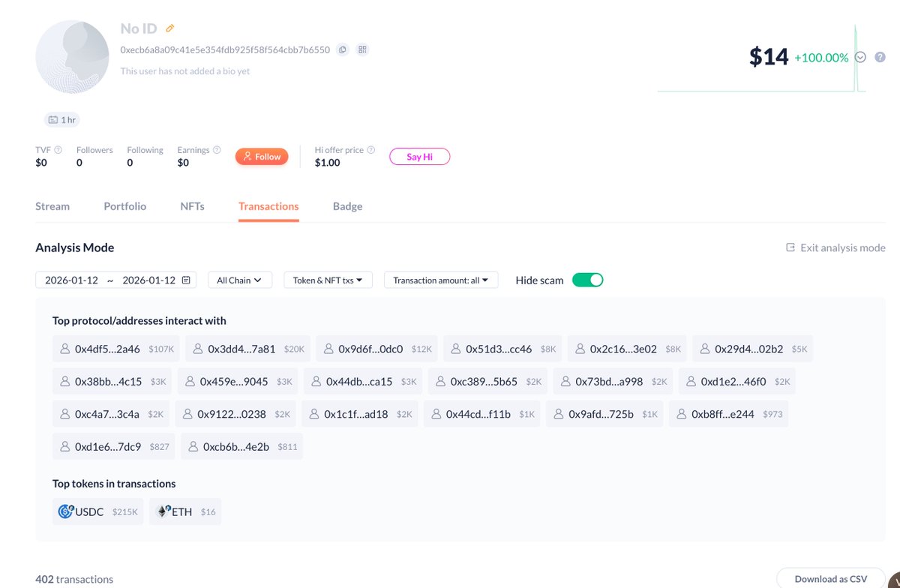Open the Portfolio tab
This screenshot has width=900, height=588.
pyautogui.click(x=125, y=206)
